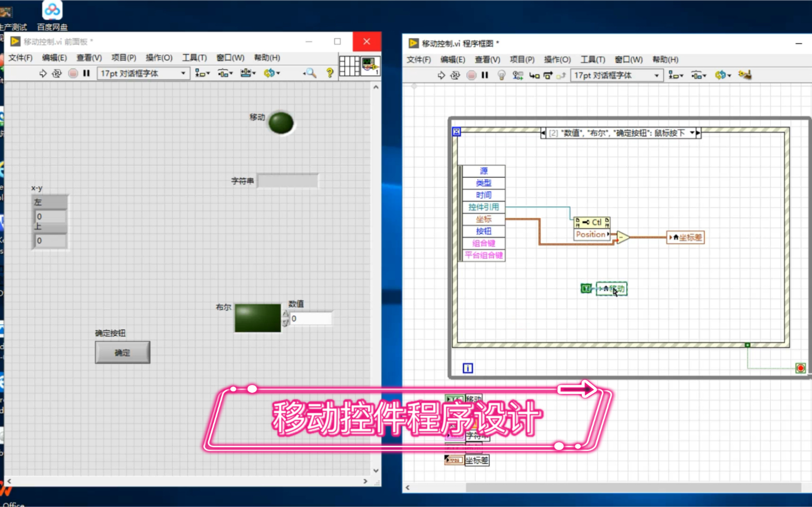Click the Subtract function node

pos(623,237)
